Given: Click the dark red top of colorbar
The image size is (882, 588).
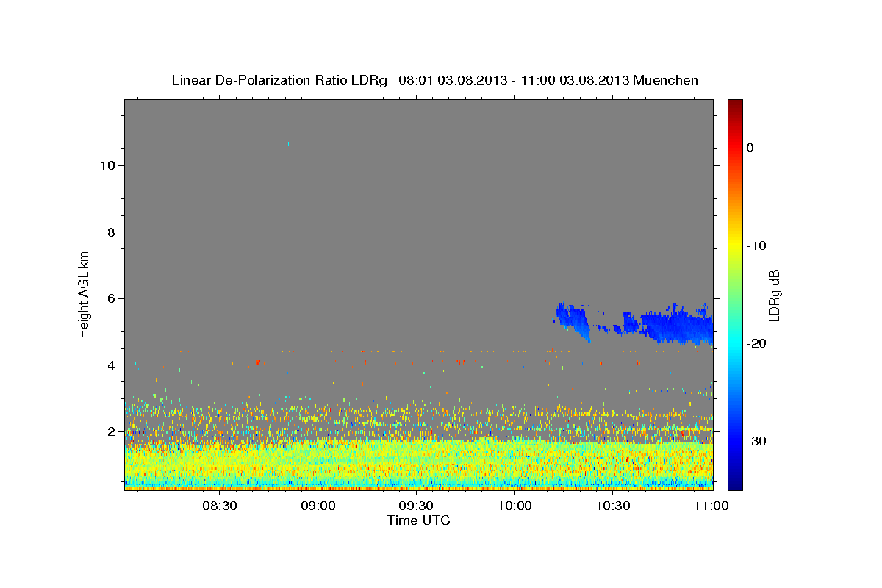Looking at the screenshot, I should pos(735,107).
